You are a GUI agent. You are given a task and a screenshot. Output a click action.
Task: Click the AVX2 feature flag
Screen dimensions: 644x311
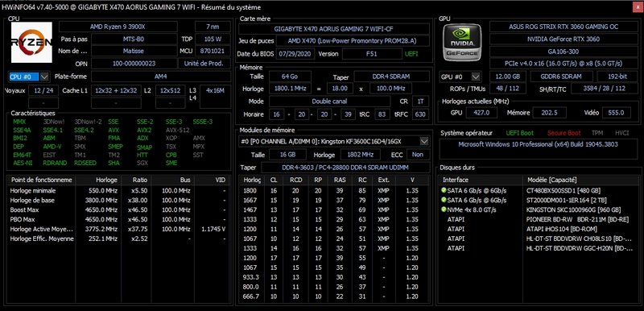click(144, 130)
